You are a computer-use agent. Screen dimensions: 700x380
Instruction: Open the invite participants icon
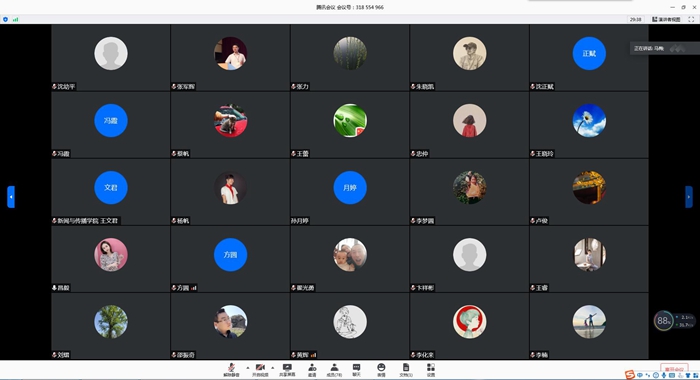(x=312, y=370)
